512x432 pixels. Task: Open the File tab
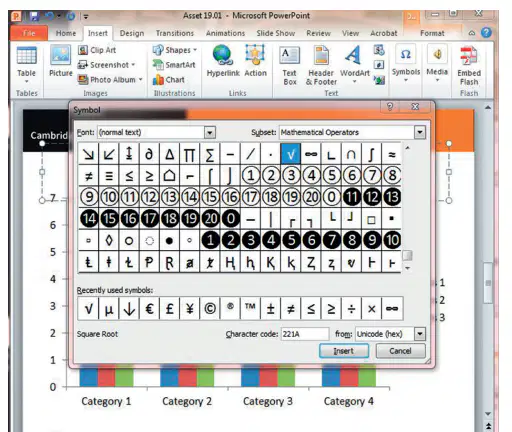pyautogui.click(x=29, y=33)
